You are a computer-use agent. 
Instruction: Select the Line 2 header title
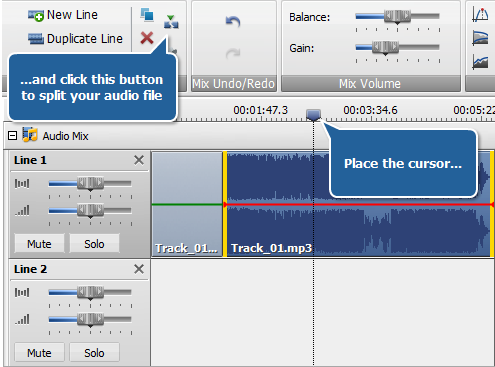tap(30, 269)
